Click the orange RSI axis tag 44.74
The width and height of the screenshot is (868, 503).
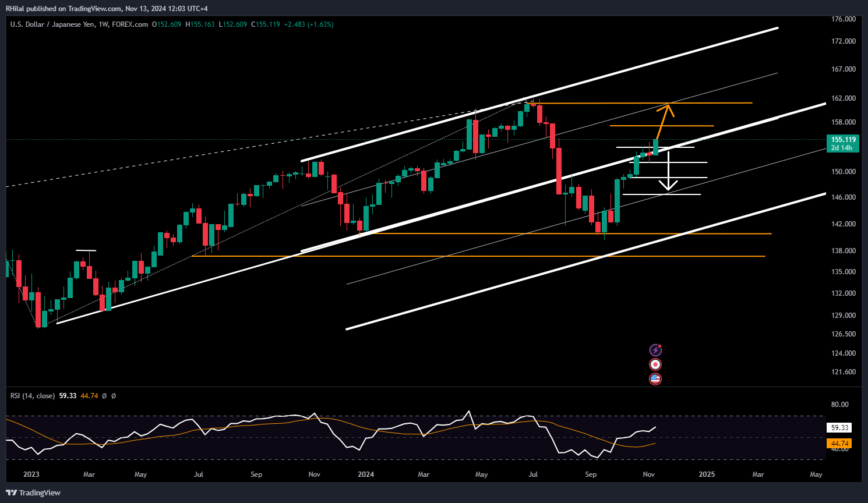(x=839, y=444)
